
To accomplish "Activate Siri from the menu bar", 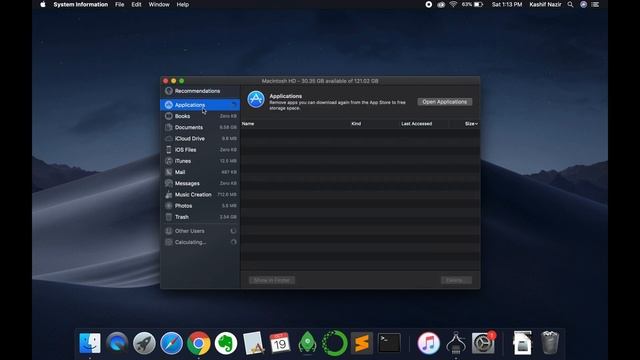I will (584, 4).
